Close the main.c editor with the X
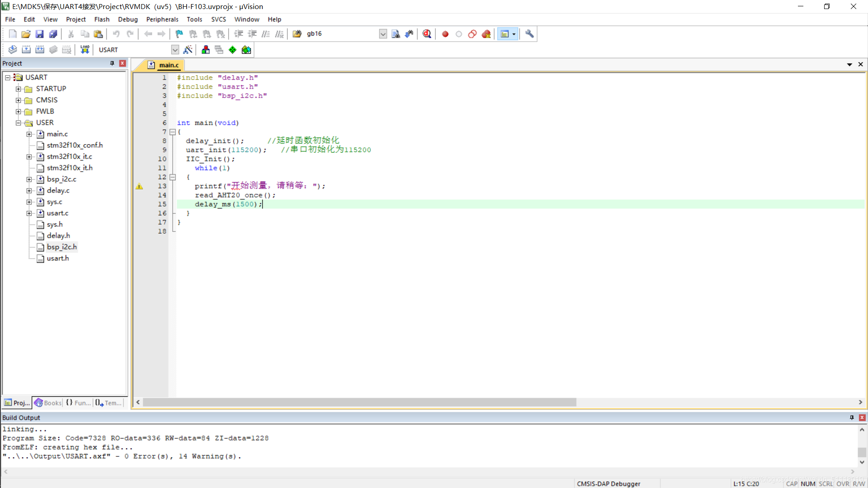 pos(861,65)
